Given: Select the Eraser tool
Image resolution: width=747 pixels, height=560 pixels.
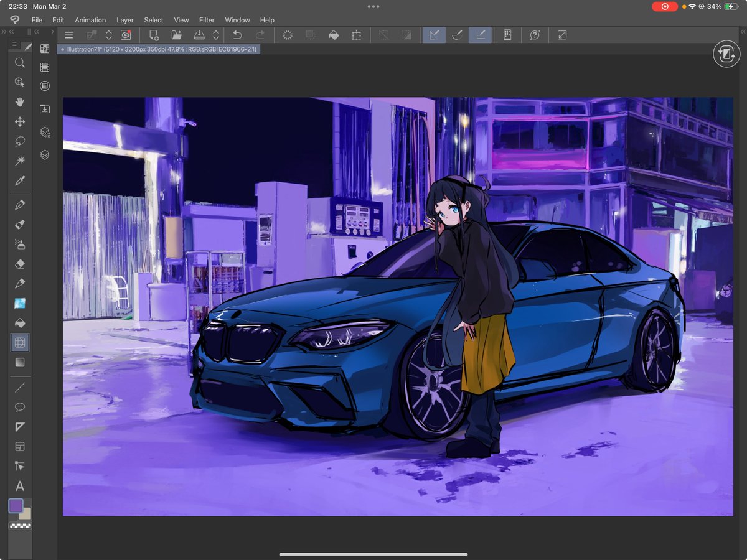Looking at the screenshot, I should [x=20, y=264].
